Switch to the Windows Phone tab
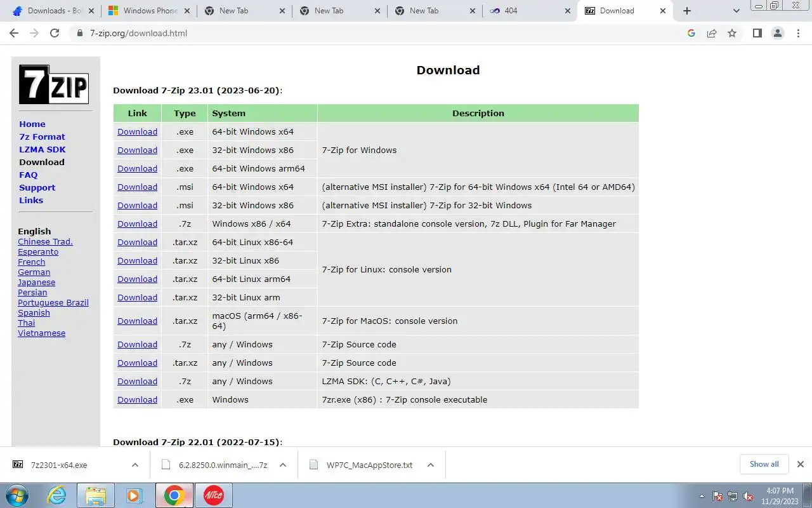812x508 pixels. point(150,11)
